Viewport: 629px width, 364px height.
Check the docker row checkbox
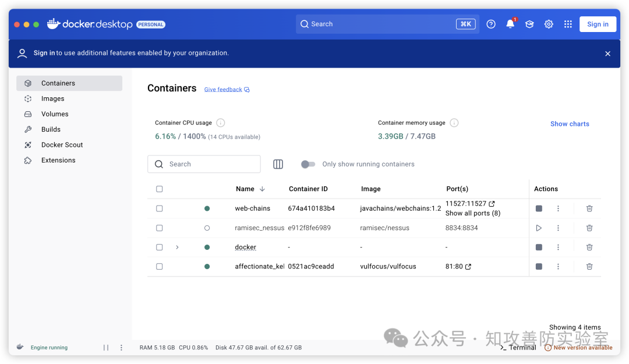click(159, 247)
